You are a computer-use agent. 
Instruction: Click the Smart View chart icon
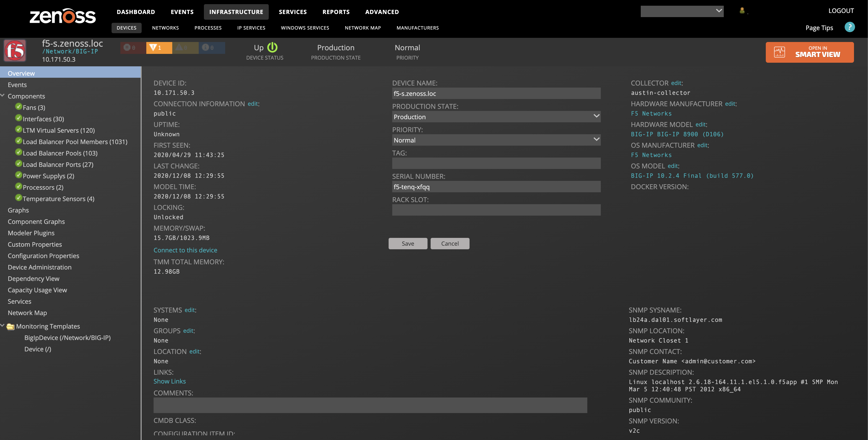(x=779, y=52)
